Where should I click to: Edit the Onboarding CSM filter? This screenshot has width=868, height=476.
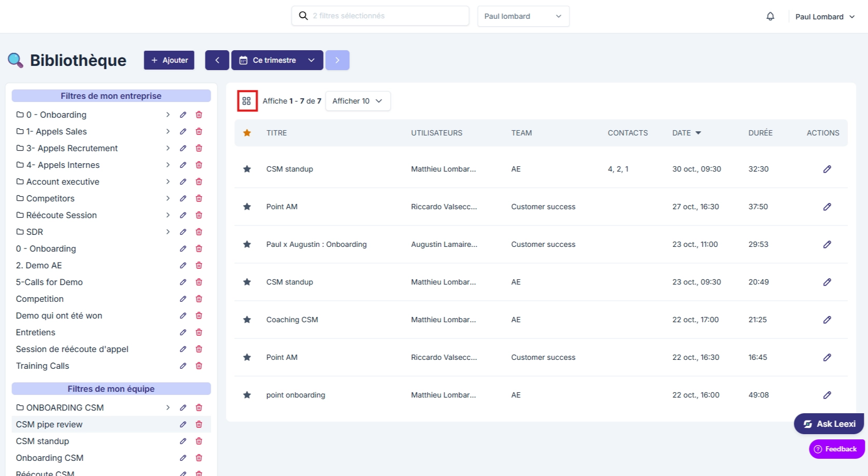183,458
